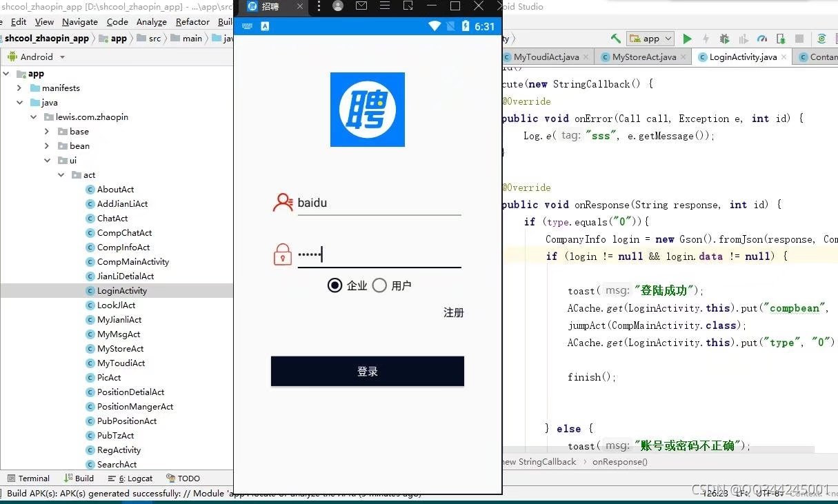This screenshot has height=504, width=838.
Task: Tap the password dots field
Action: 379,255
